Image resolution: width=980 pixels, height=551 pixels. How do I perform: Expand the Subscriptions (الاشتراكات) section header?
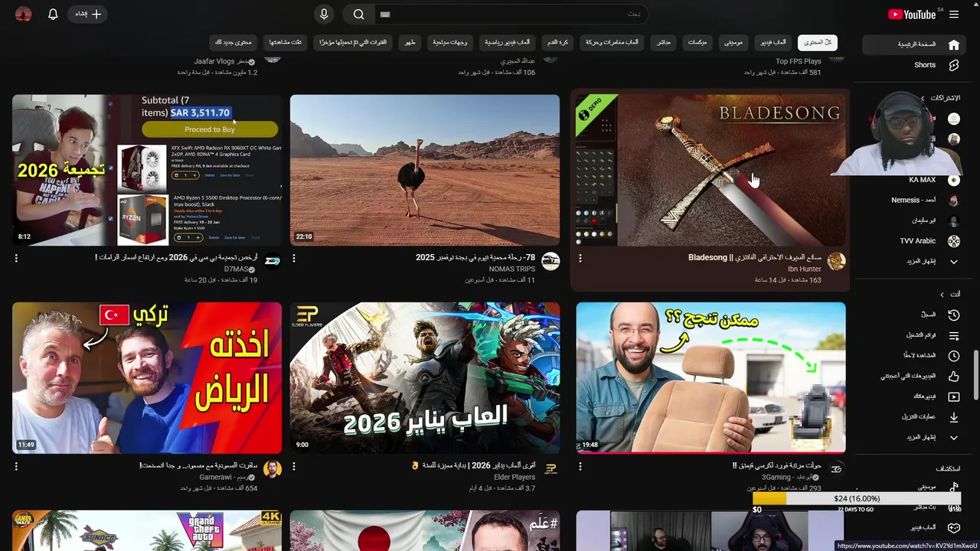point(941,98)
